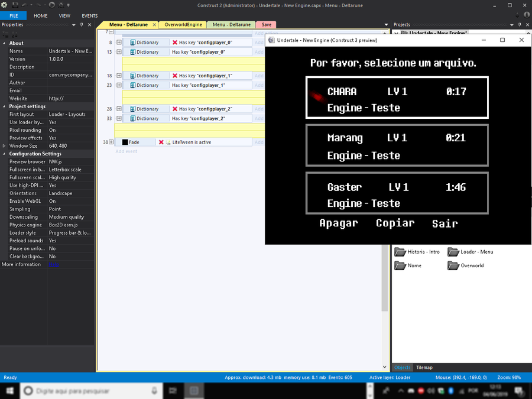Click the Help link in More information
Image resolution: width=532 pixels, height=399 pixels.
[x=54, y=264]
